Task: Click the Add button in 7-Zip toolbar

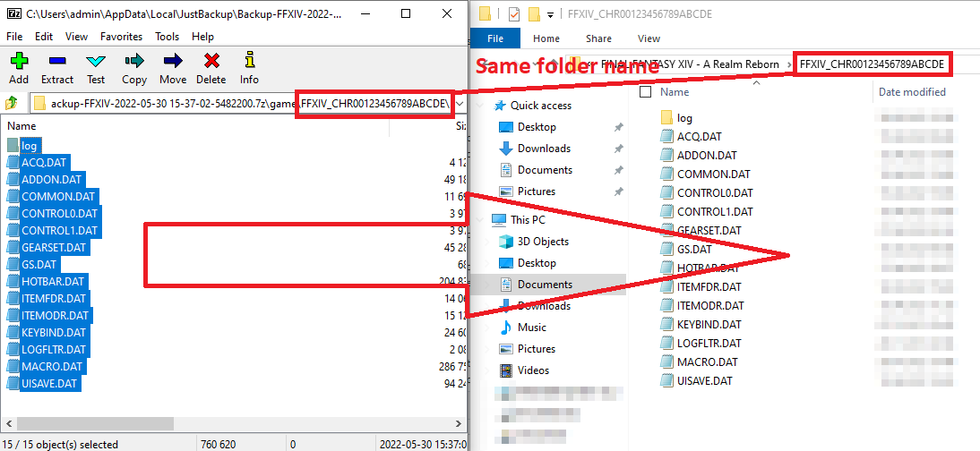Action: pyautogui.click(x=19, y=67)
